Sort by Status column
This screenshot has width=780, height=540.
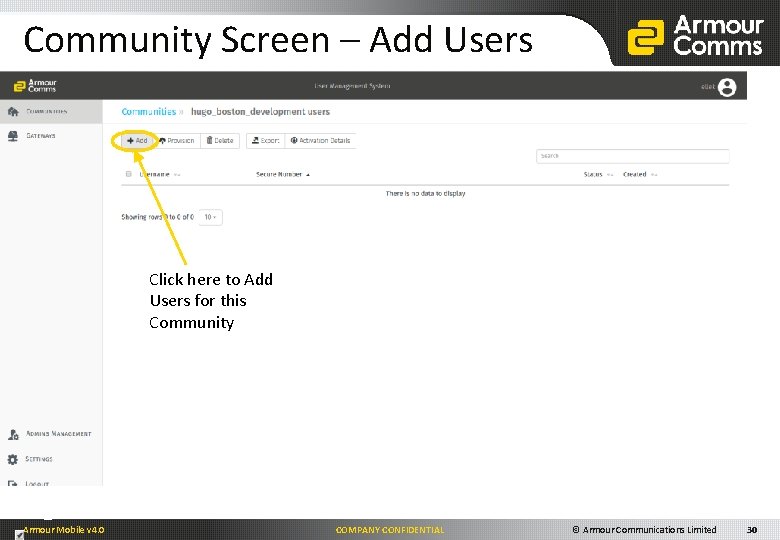click(598, 175)
